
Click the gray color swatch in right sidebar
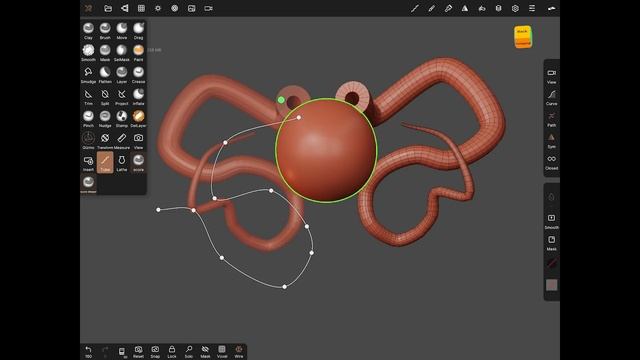pos(551,285)
